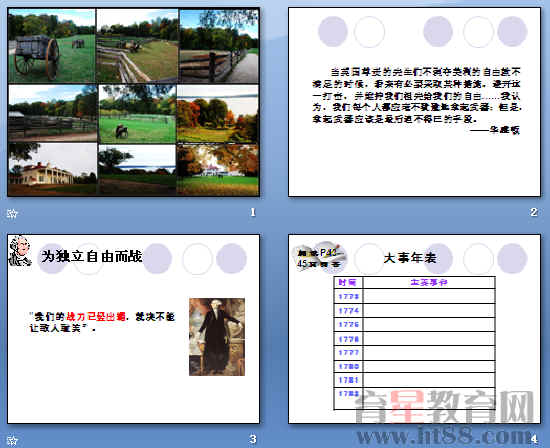Select slide 4 with the 大事年表 table
This screenshot has height=448, width=550.
click(x=414, y=329)
